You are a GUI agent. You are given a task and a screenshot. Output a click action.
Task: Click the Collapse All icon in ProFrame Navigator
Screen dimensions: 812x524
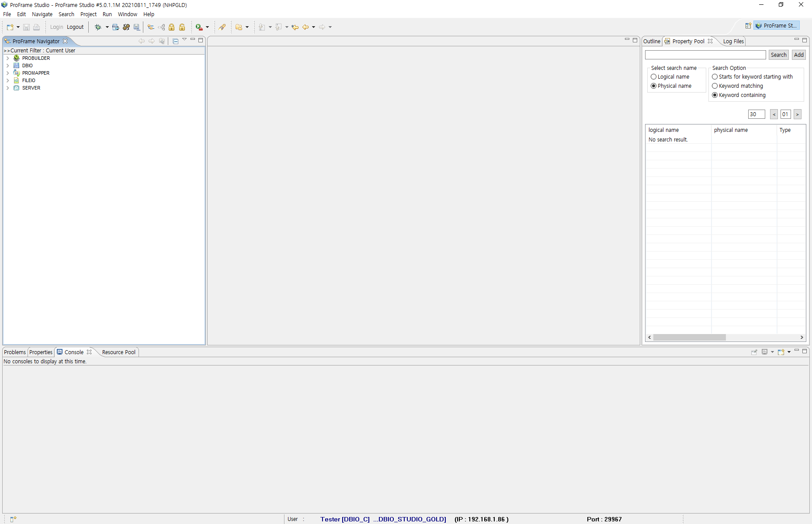175,41
